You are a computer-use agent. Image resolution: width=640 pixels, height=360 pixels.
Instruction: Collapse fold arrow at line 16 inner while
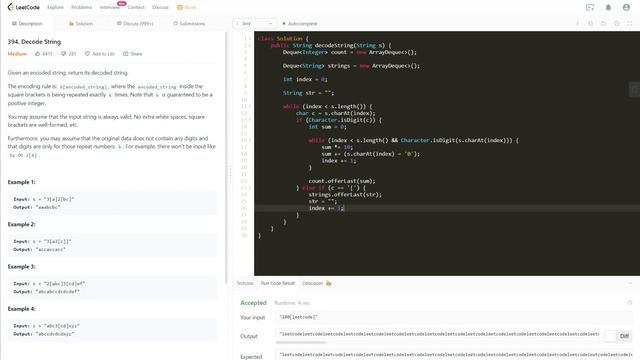(250, 140)
